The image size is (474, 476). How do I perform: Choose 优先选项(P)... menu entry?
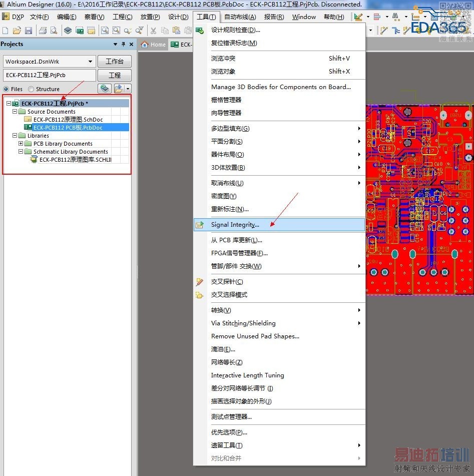[x=279, y=432]
